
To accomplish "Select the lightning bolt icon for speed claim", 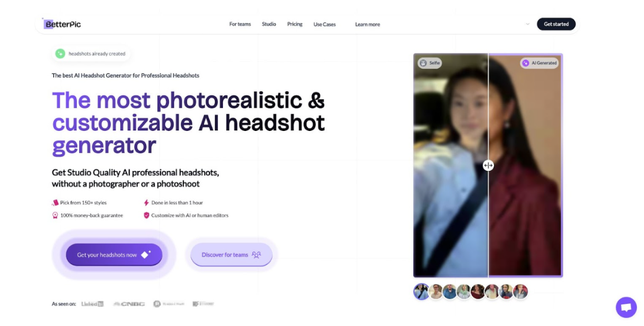I will click(145, 202).
